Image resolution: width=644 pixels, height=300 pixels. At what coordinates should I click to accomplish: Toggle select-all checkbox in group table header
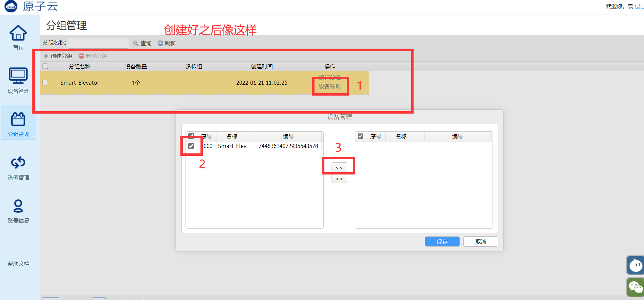(45, 66)
